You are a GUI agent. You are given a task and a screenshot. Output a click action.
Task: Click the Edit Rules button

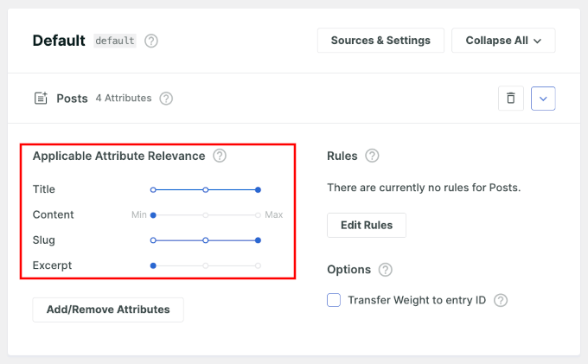point(366,225)
